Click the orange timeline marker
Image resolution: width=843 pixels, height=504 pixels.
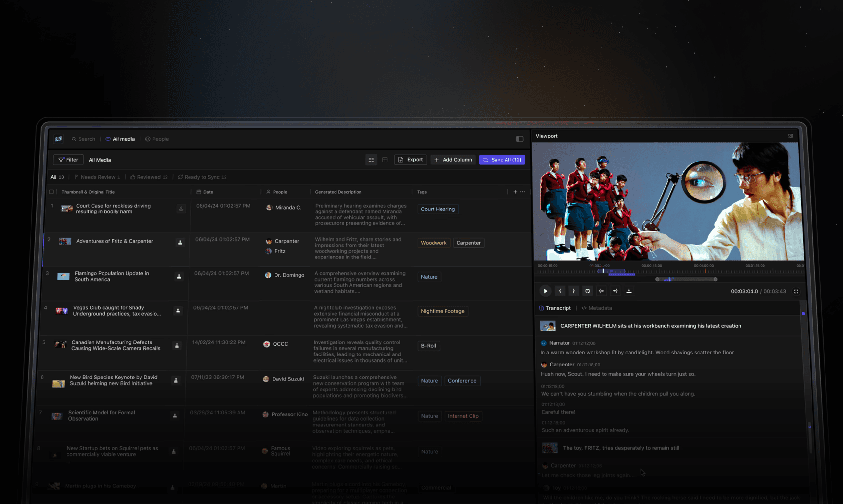click(x=705, y=271)
